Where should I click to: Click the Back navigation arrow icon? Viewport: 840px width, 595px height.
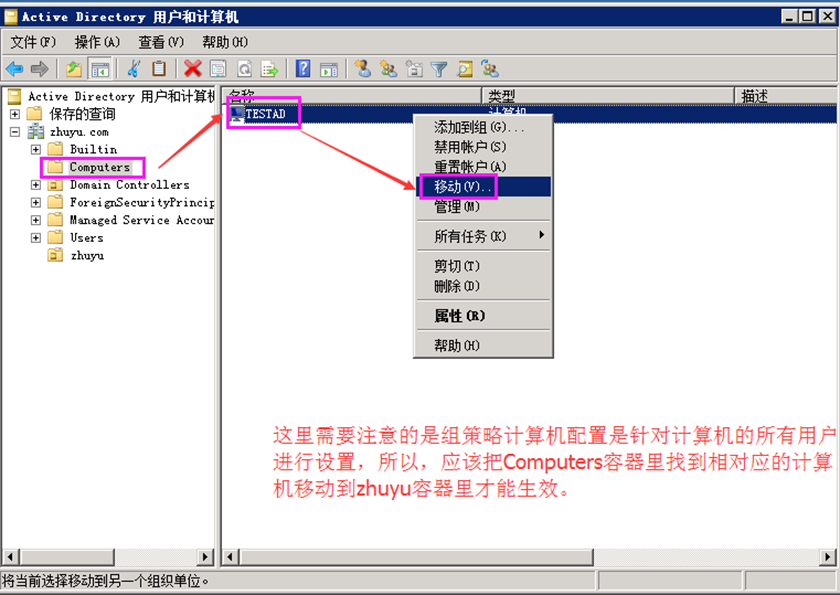click(x=14, y=68)
